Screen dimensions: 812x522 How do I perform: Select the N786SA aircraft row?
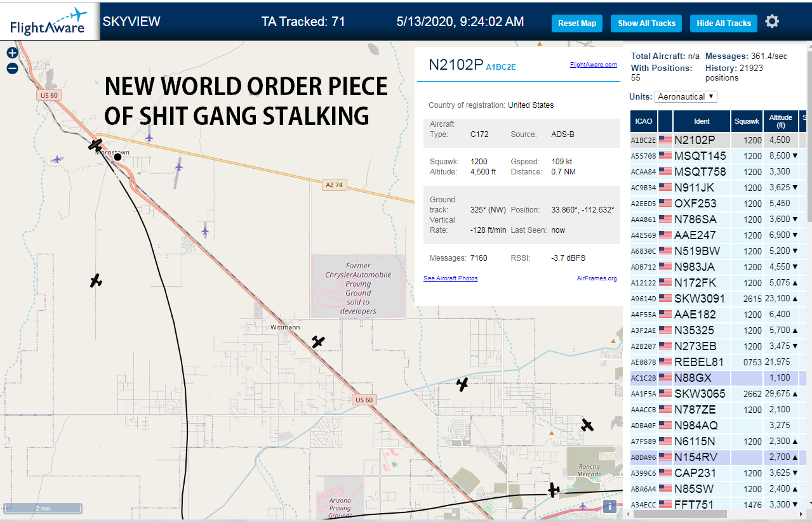click(719, 219)
